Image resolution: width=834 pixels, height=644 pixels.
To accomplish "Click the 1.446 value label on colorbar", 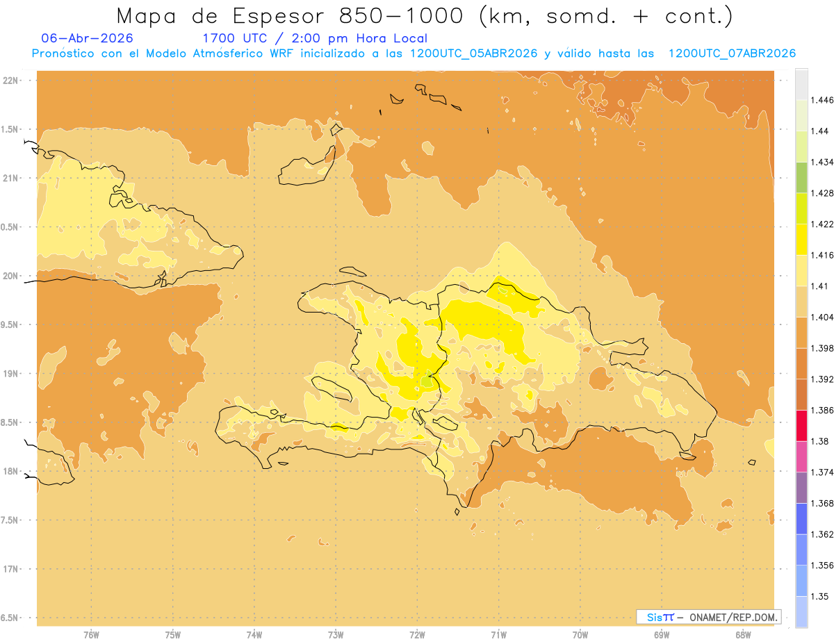I will click(822, 100).
